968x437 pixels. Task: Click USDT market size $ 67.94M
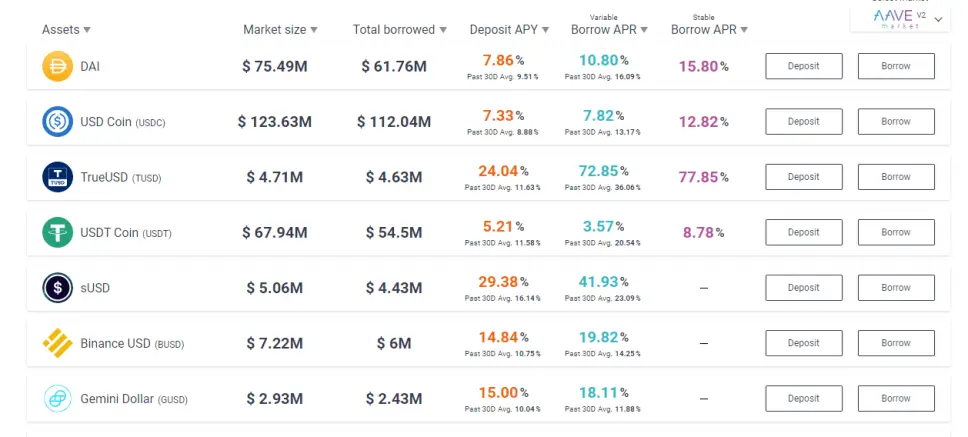275,233
